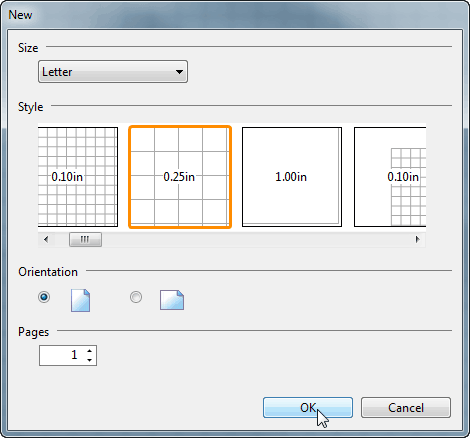Viewport: 470px width, 438px height.
Task: Choose the 1.00in grid style thumbnail
Action: (x=292, y=177)
